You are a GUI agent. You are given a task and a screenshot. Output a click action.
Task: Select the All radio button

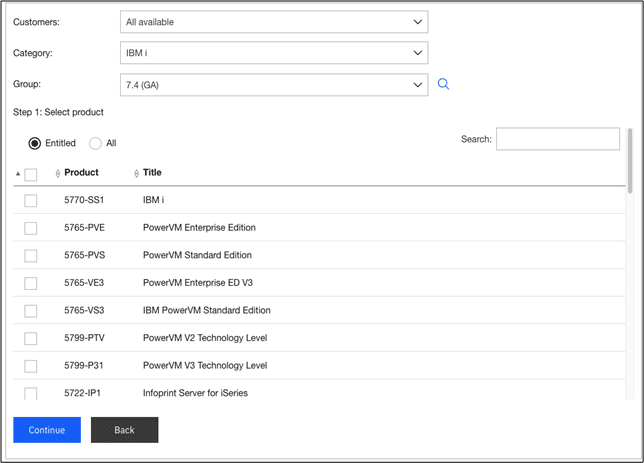[96, 143]
